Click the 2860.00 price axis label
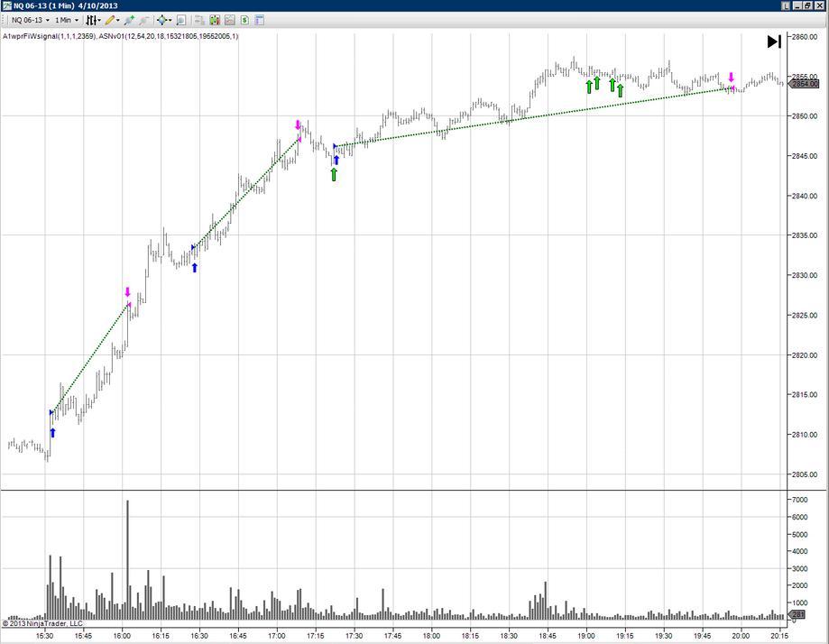 point(804,36)
